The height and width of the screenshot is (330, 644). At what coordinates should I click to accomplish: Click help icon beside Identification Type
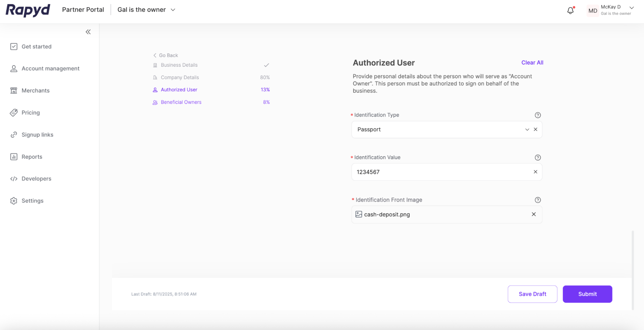[x=537, y=115]
